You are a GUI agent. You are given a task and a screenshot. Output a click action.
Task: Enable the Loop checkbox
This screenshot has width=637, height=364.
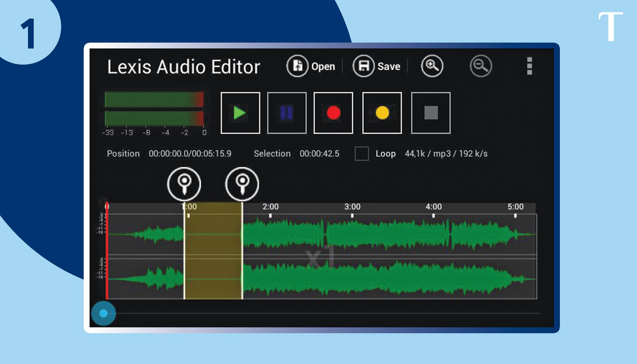tap(362, 154)
